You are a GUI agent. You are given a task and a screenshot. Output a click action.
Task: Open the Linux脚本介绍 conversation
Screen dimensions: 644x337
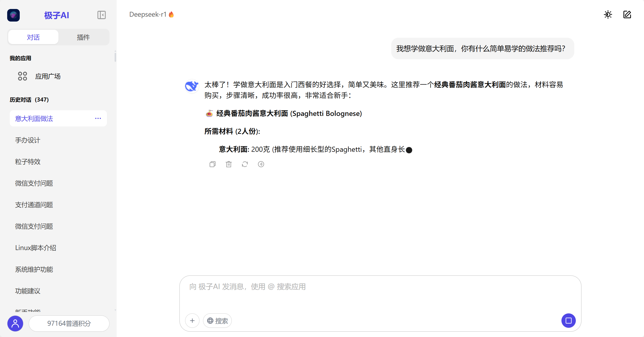[x=36, y=248]
